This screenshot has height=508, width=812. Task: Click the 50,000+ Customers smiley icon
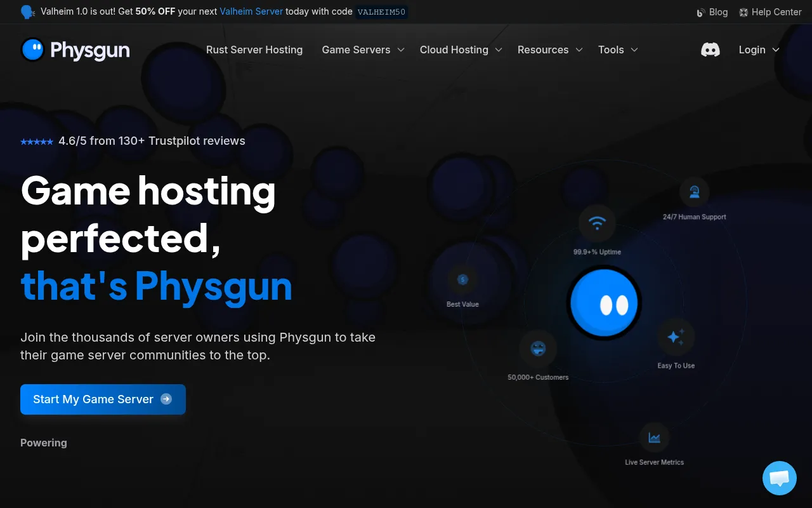click(538, 348)
